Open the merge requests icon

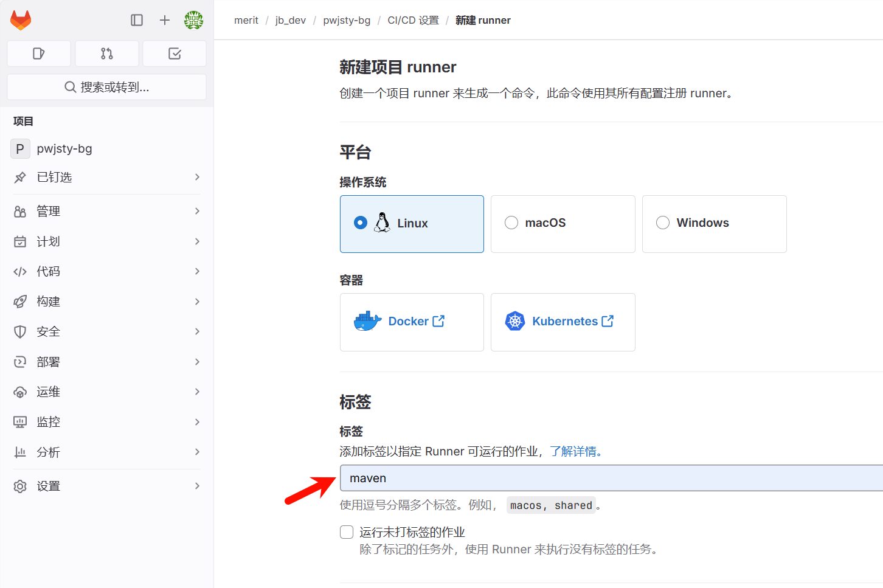pyautogui.click(x=107, y=54)
